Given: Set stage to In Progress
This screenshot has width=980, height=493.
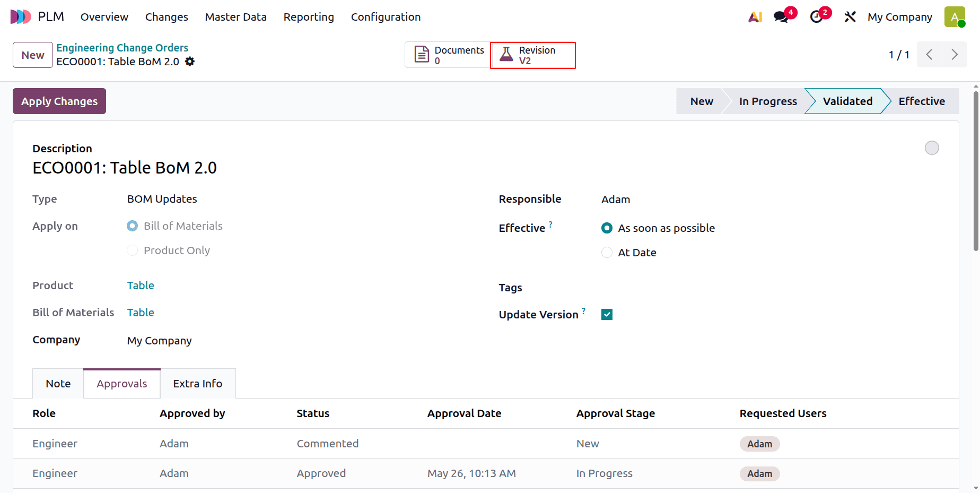Looking at the screenshot, I should coord(768,101).
